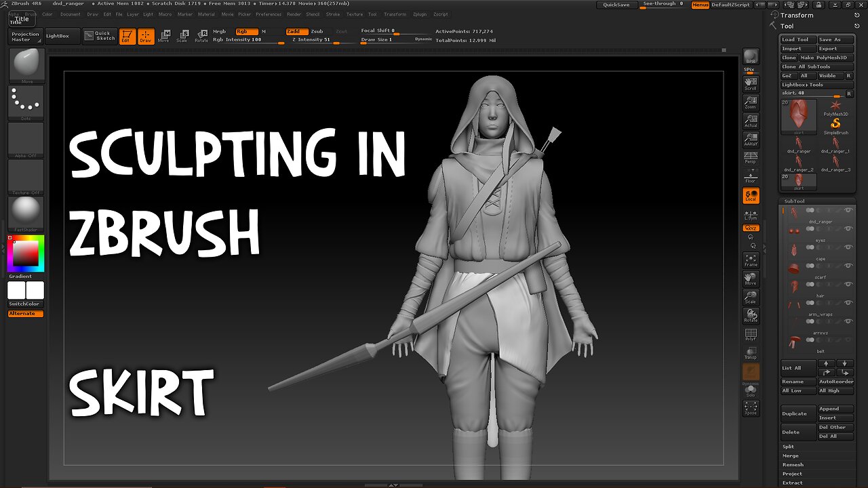Expand the Extract section
The width and height of the screenshot is (868, 488).
click(792, 483)
